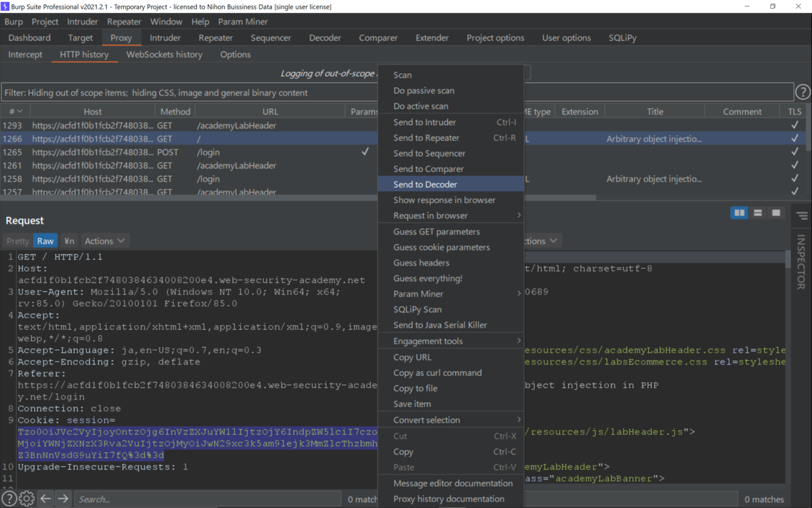This screenshot has height=508, width=812.
Task: Select Guess GET parameters entry
Action: [x=451, y=231]
